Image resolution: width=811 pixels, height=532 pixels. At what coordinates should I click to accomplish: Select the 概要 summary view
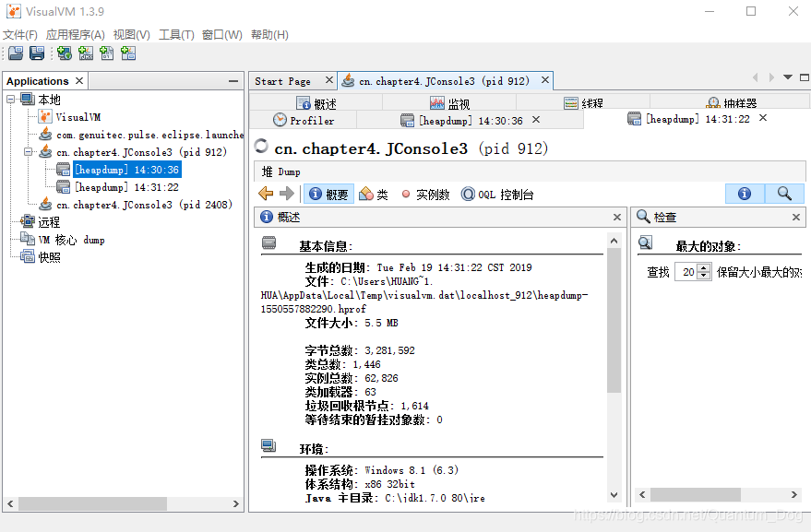tap(329, 194)
